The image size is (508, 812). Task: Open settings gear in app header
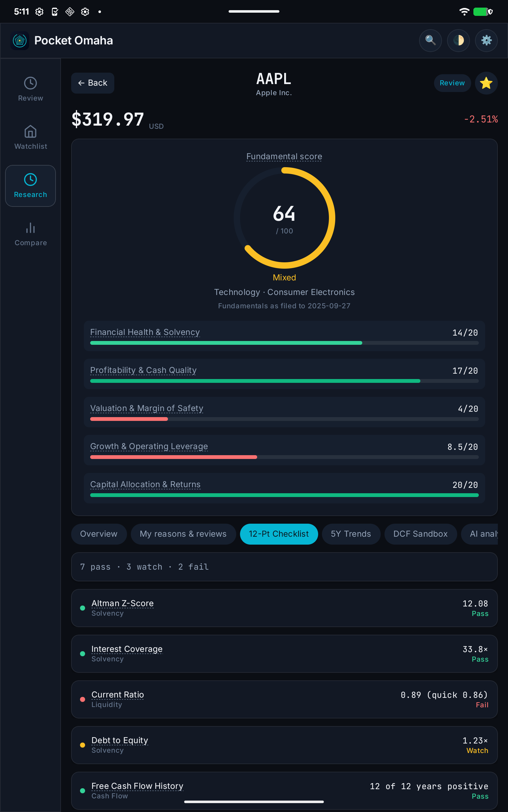[x=486, y=40]
